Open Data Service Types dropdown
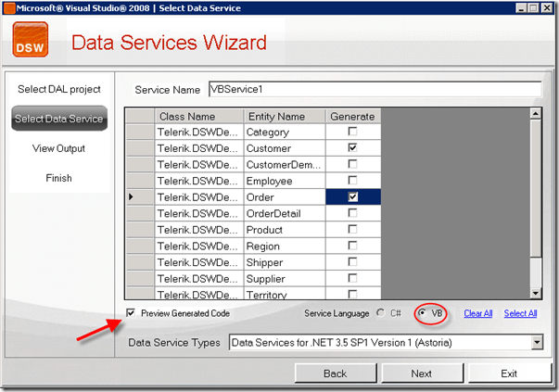Image resolution: width=559 pixels, height=392 pixels. tap(537, 343)
